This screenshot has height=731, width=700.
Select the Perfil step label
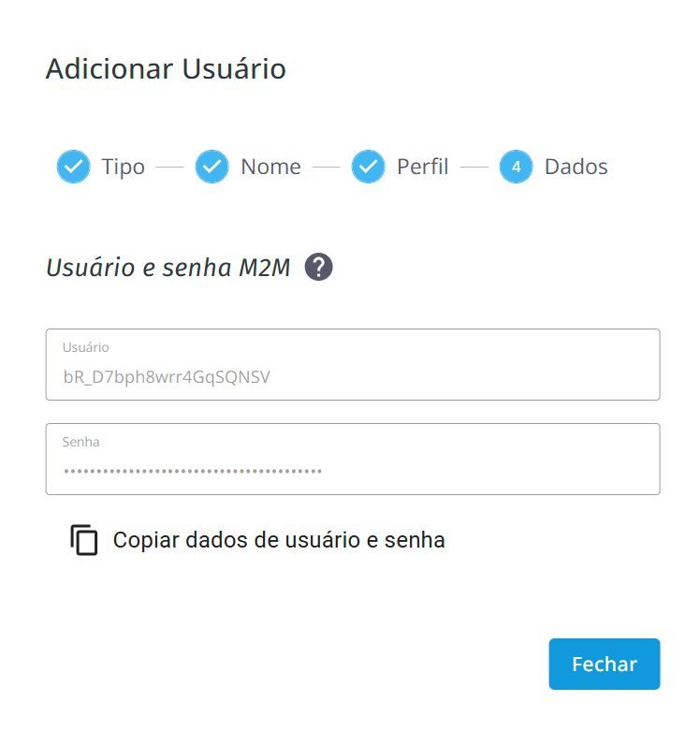click(x=423, y=167)
